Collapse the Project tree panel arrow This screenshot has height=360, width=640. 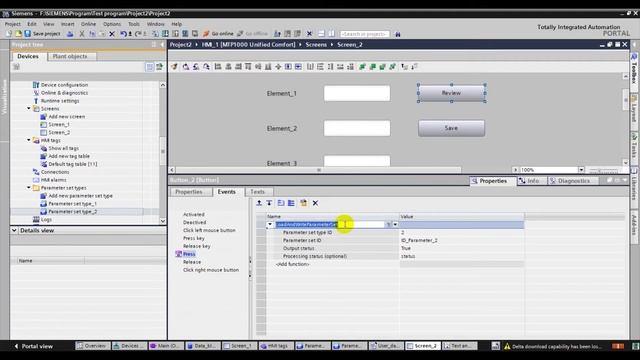coord(162,44)
